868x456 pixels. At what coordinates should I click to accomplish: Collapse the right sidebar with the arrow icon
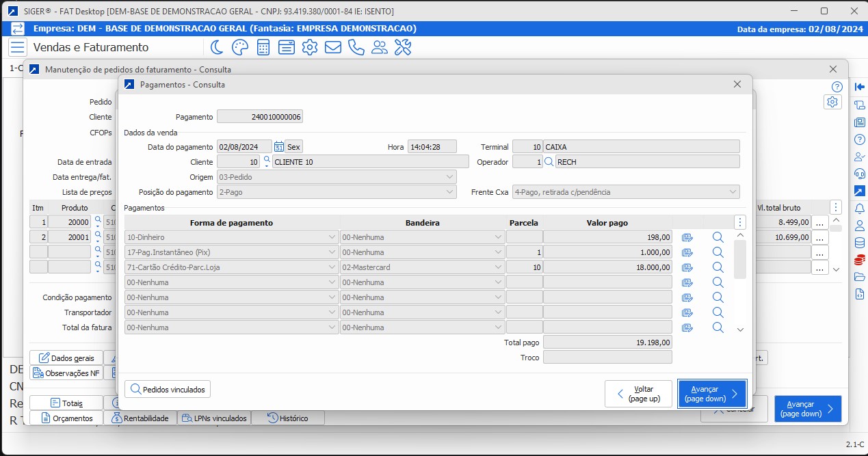point(860,87)
